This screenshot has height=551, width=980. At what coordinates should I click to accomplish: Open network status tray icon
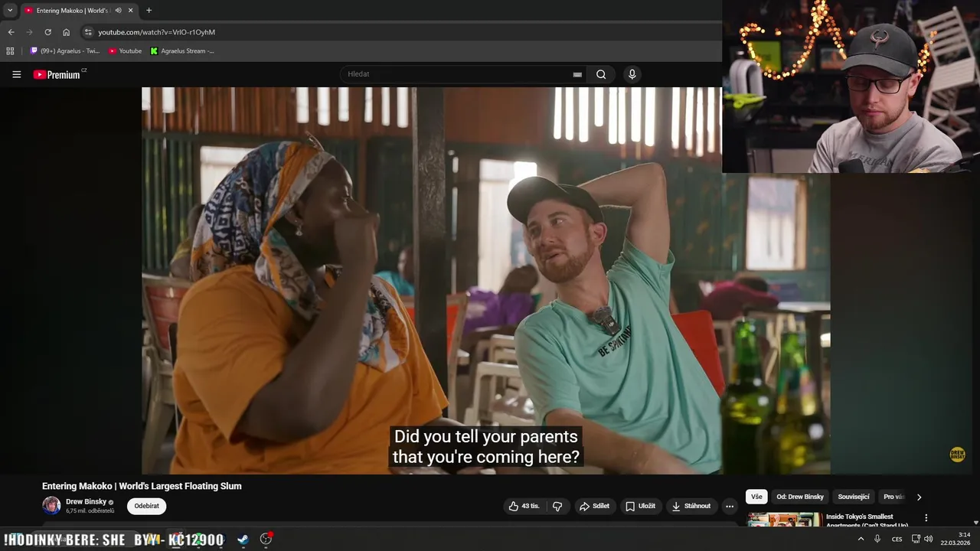coord(916,539)
